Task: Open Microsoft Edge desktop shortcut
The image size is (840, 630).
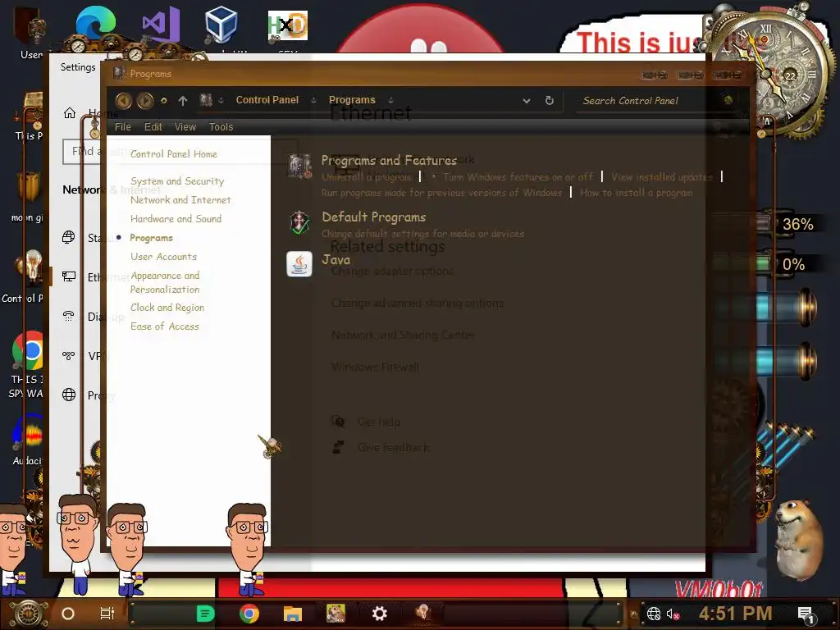Action: coord(96,24)
